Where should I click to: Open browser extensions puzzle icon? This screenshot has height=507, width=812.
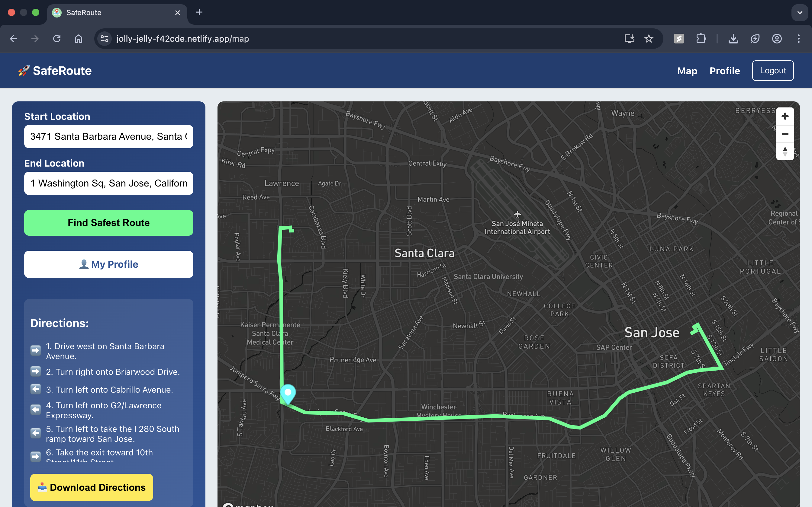point(701,39)
